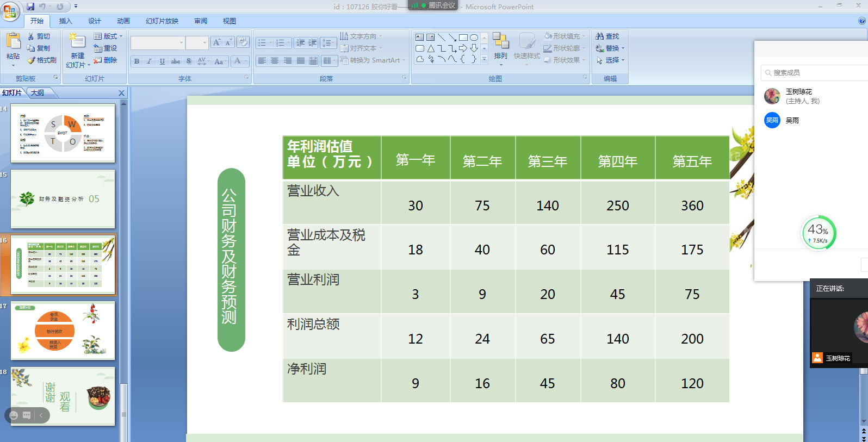Click the Reset (重设) slide button
This screenshot has width=868, height=442.
(x=106, y=48)
